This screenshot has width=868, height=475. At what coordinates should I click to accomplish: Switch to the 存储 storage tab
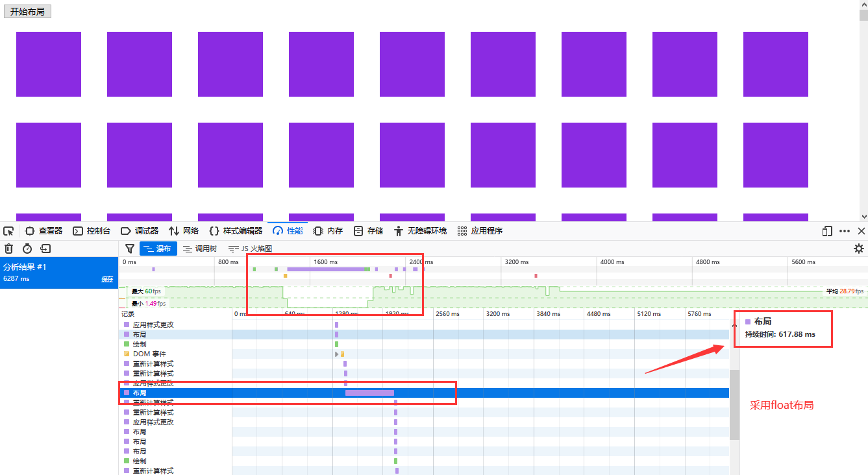click(x=368, y=231)
